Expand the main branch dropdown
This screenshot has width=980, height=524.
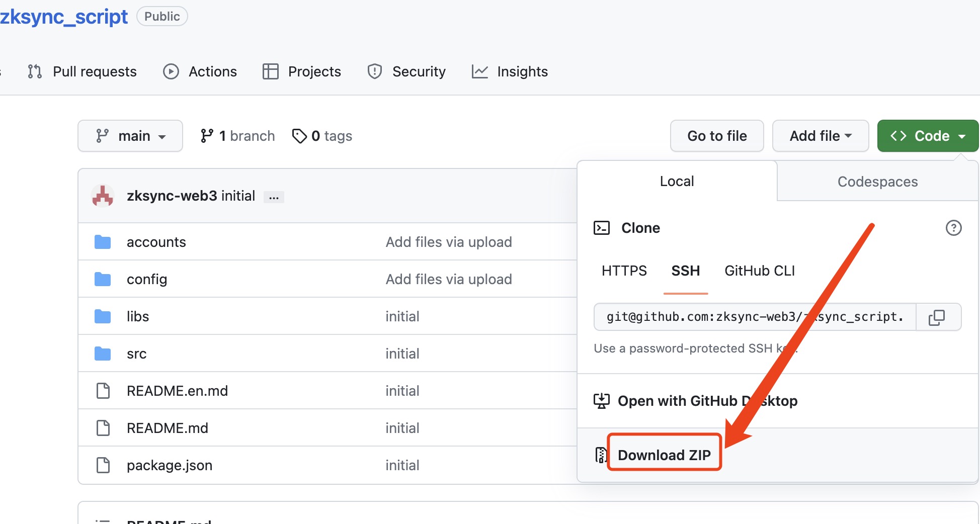click(x=130, y=136)
